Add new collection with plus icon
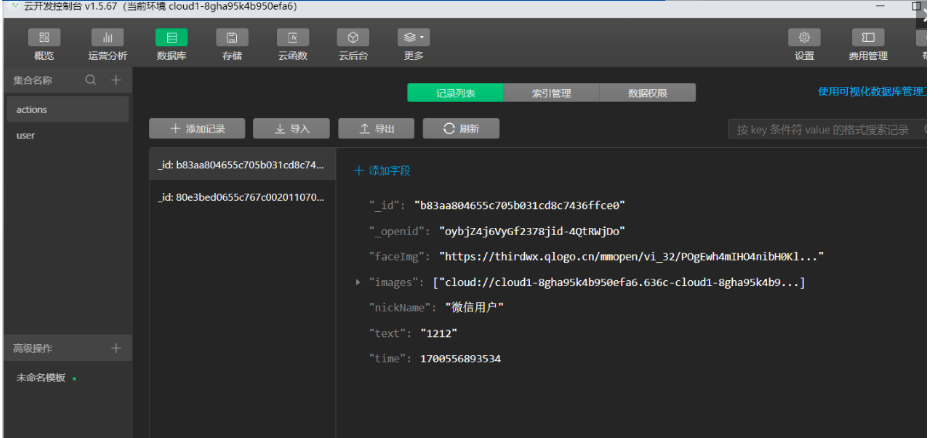Image resolution: width=939 pixels, height=438 pixels. click(x=116, y=80)
